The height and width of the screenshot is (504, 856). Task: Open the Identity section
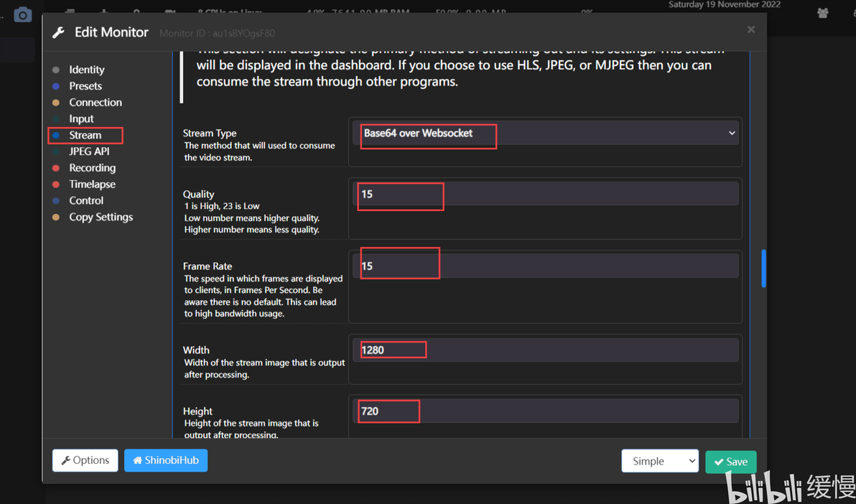[86, 70]
